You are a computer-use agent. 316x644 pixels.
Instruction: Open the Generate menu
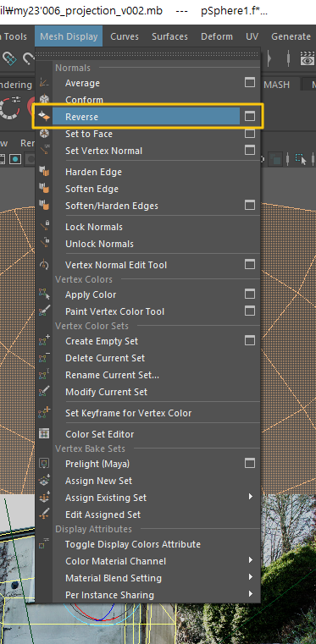(291, 36)
